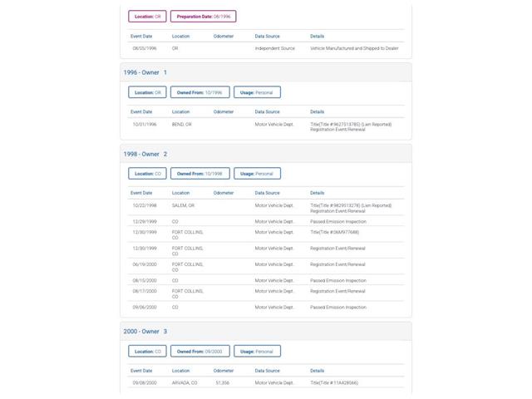Click the Odometer column header in Owner 3 table
Image resolution: width=532 pixels, height=399 pixels.
[224, 371]
